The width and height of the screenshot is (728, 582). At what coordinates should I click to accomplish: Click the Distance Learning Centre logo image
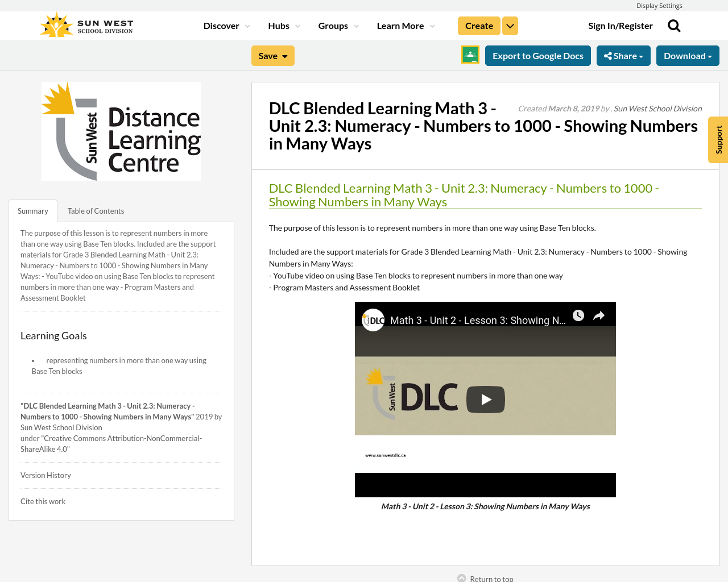tap(121, 131)
